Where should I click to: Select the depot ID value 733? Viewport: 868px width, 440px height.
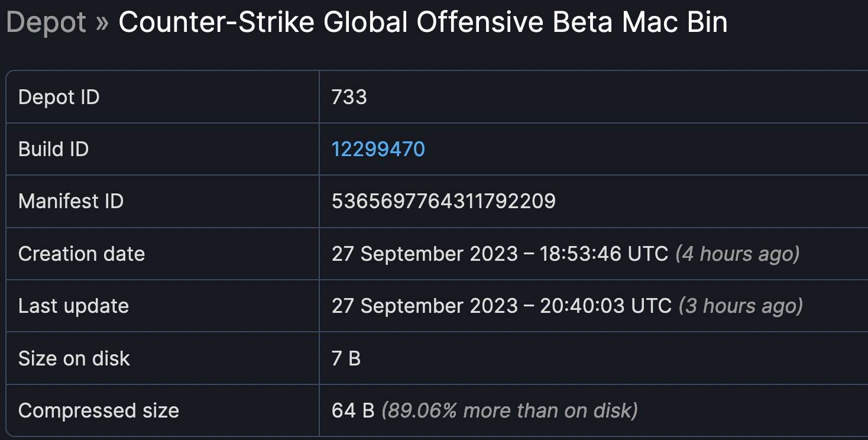(x=349, y=97)
